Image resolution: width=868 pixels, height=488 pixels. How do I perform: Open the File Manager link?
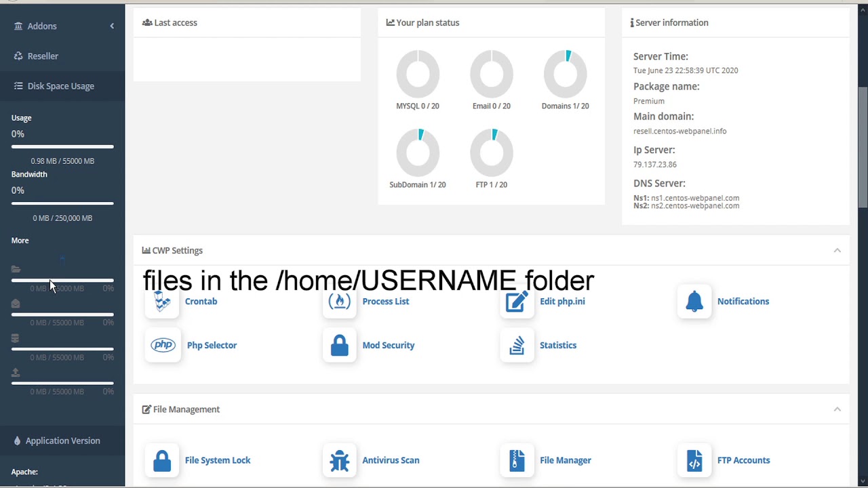[566, 460]
